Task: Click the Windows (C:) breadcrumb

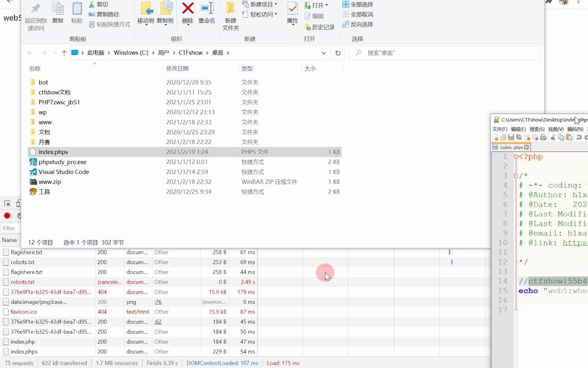Action: tap(131, 53)
